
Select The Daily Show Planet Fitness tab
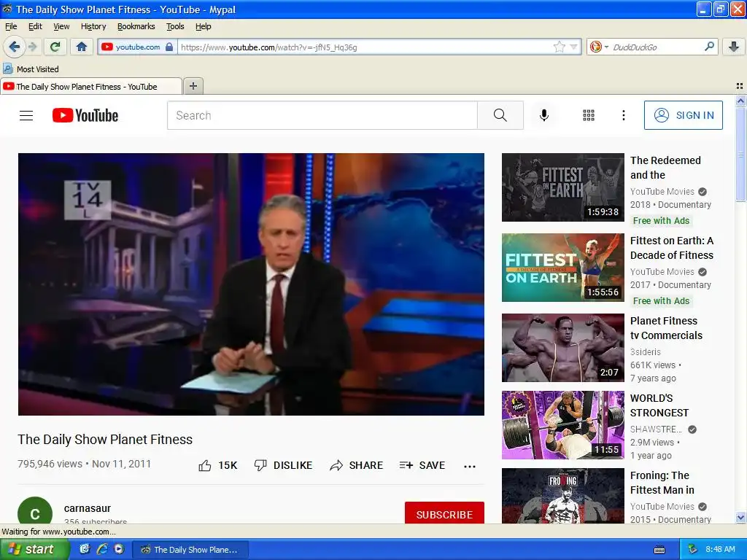point(91,86)
